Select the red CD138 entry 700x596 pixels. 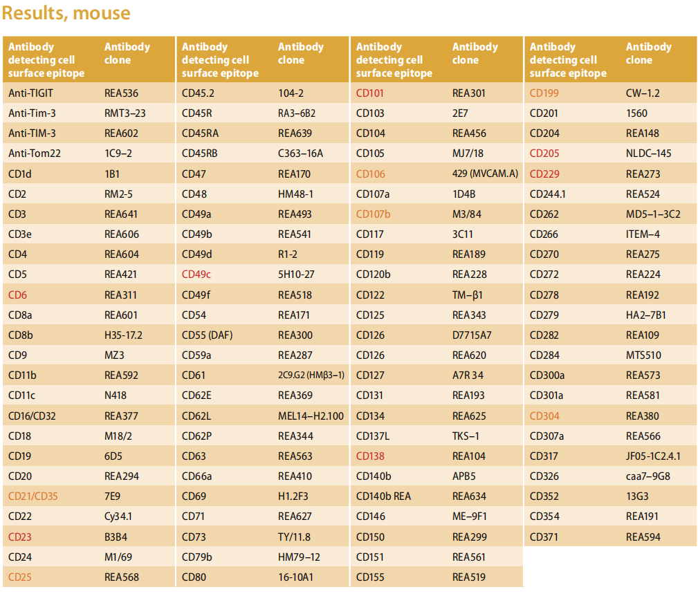click(x=370, y=456)
